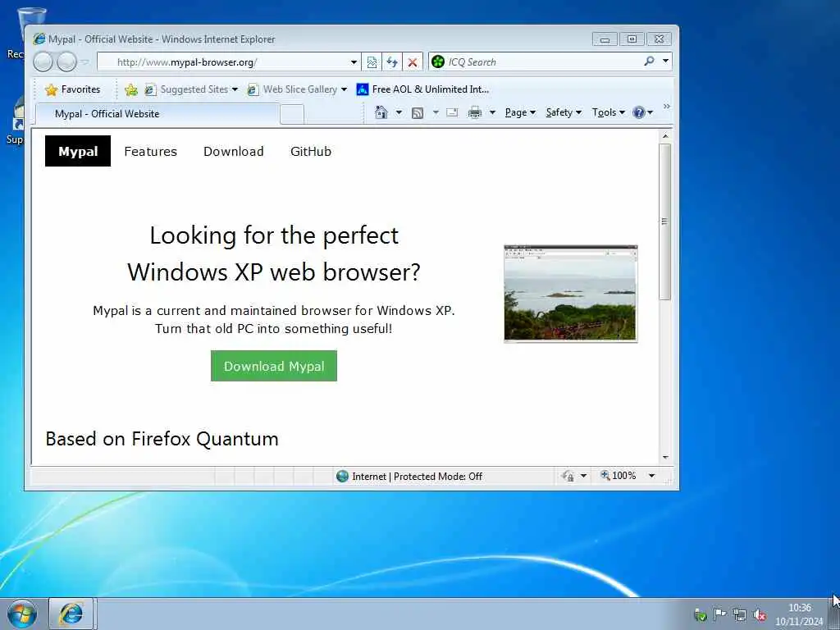Click the zoom level 100% button
Screen dimensions: 840x630
tap(619, 476)
